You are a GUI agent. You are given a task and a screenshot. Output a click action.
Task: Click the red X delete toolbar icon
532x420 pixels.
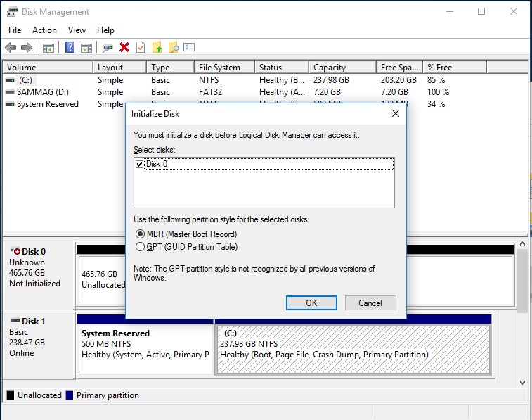[124, 47]
